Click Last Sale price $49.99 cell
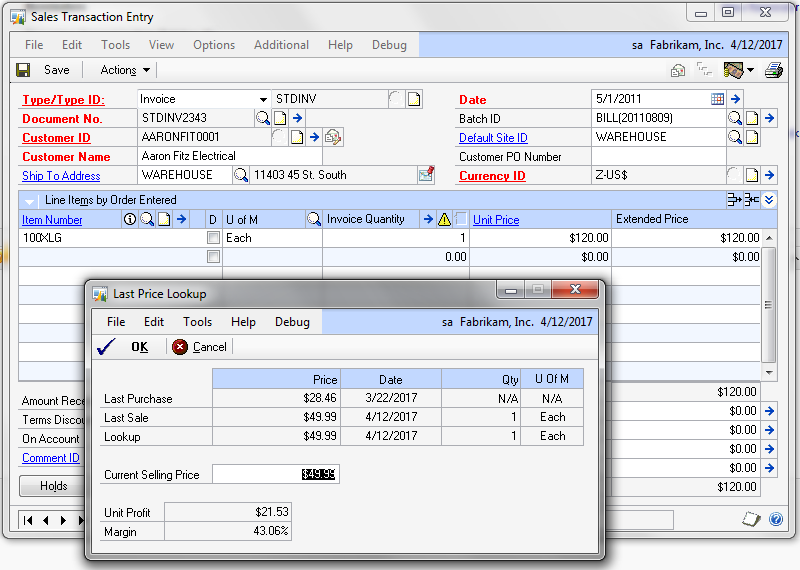Viewport: 800px width, 570px height. (276, 417)
